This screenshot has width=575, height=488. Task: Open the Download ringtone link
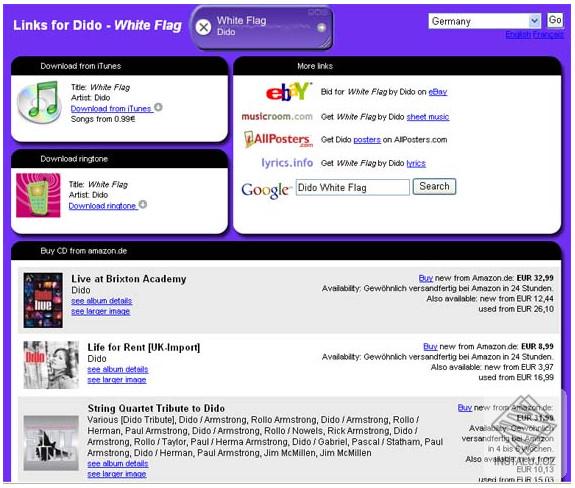[x=103, y=206]
